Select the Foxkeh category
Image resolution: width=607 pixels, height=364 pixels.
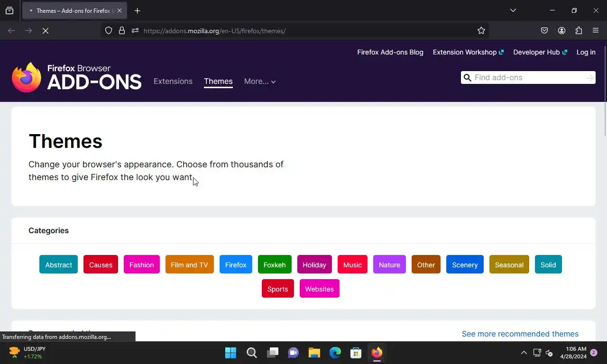click(275, 264)
